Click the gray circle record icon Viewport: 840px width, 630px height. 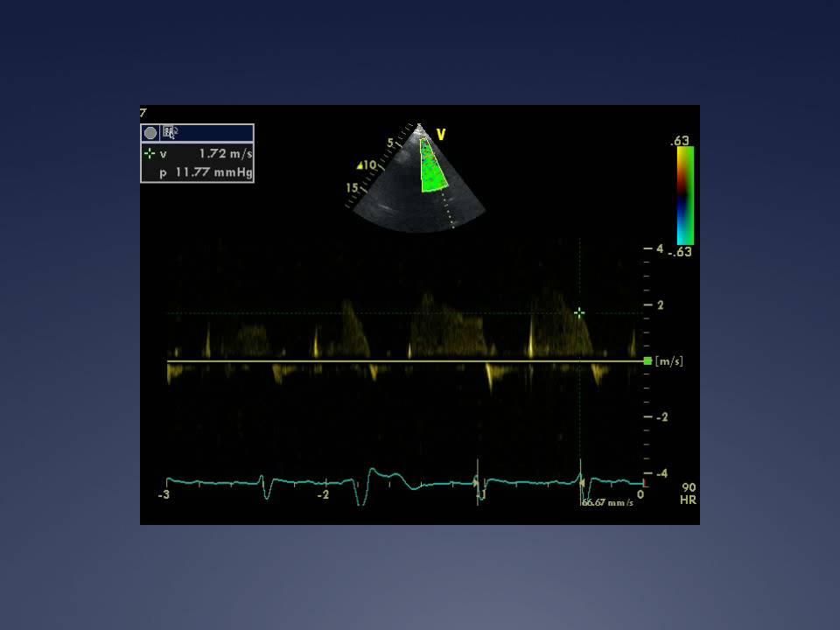pos(150,133)
